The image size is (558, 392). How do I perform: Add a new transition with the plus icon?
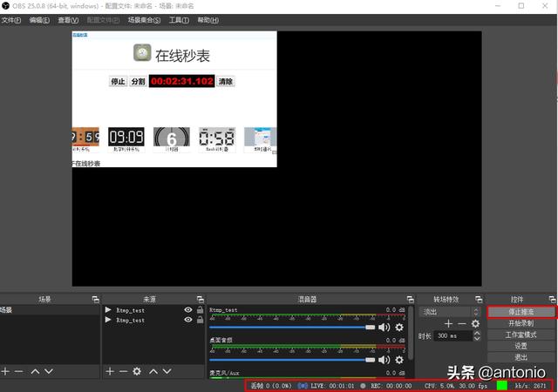click(x=449, y=324)
